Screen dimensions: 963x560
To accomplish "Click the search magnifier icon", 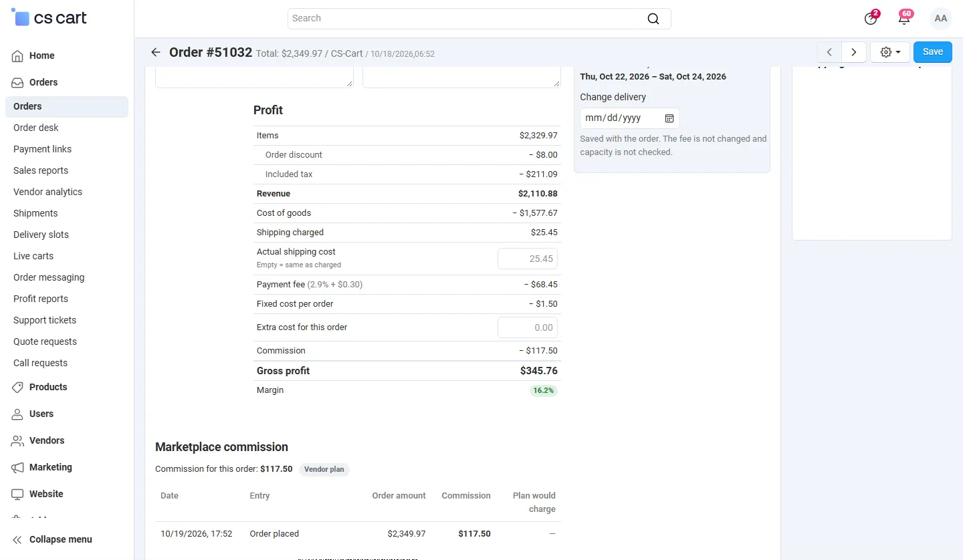I will [653, 19].
